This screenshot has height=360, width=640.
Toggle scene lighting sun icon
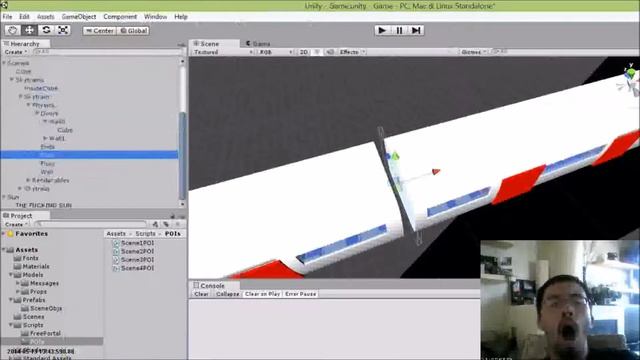click(317, 52)
